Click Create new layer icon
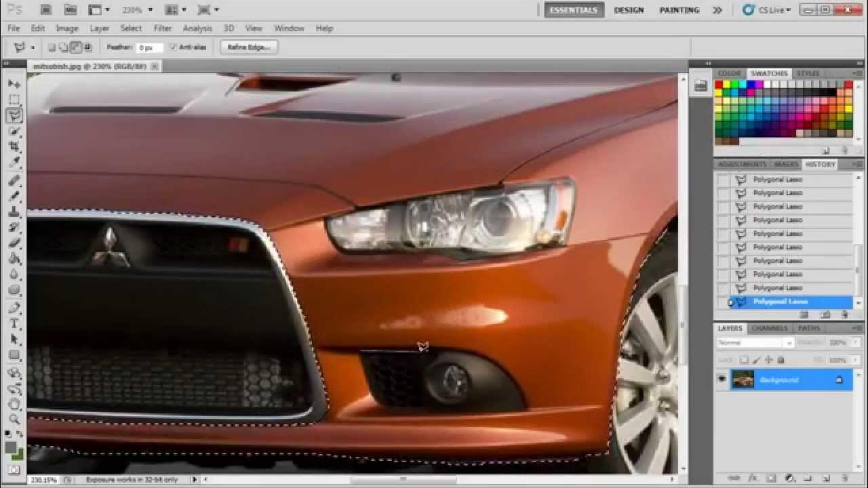 (x=827, y=479)
